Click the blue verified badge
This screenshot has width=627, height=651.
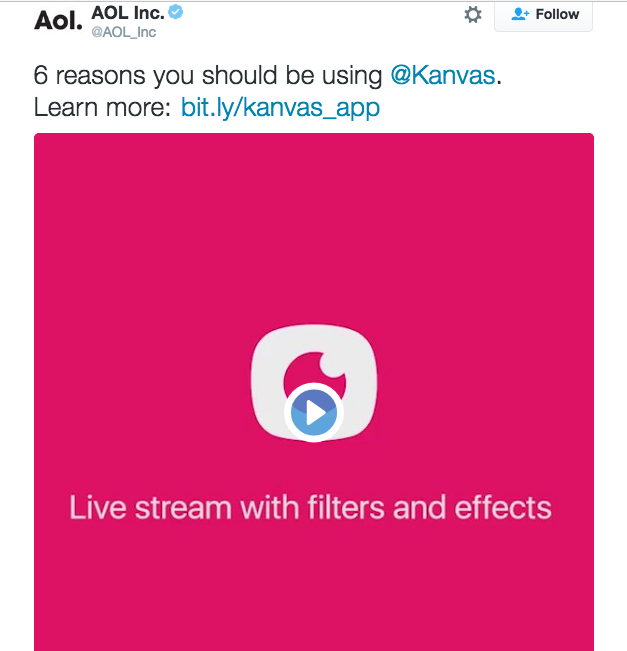(175, 13)
